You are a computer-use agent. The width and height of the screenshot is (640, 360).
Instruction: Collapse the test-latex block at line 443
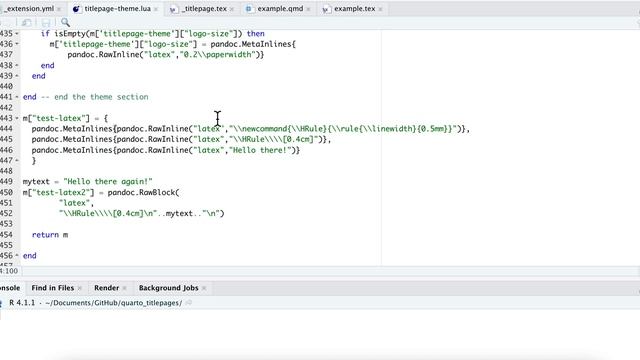[x=17, y=118]
